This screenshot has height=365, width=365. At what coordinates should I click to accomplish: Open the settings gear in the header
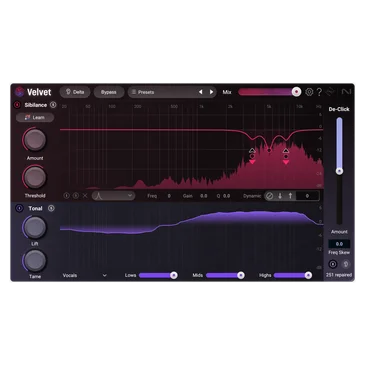coord(309,92)
